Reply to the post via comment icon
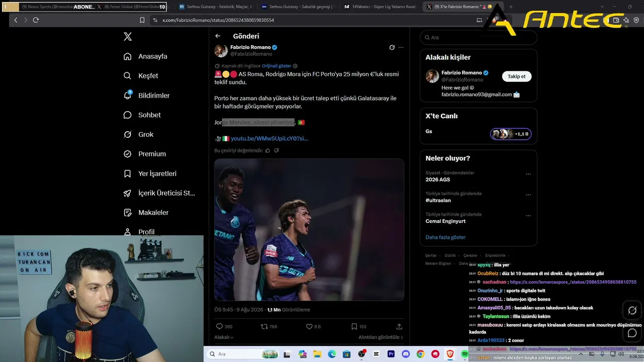644x362 pixels. tap(219, 326)
